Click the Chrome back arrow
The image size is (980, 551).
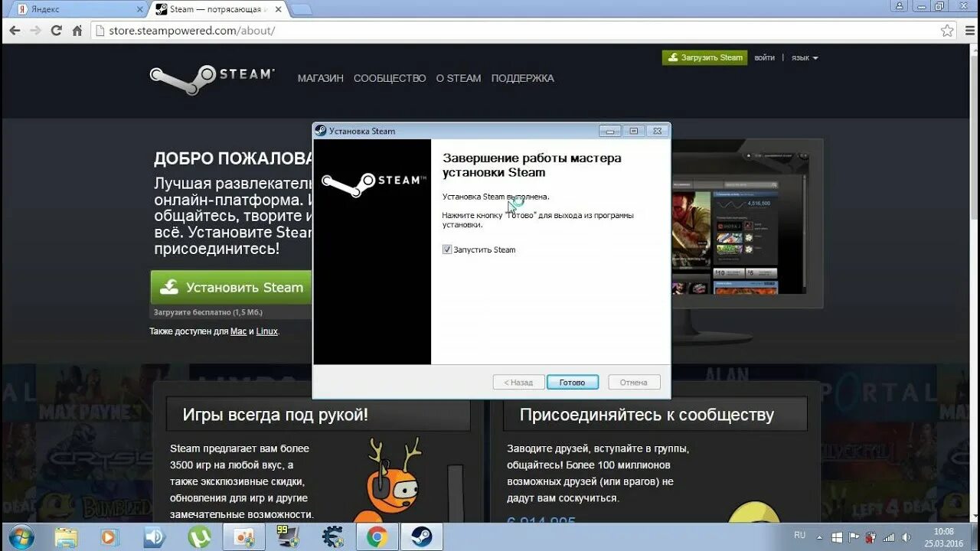(15, 31)
